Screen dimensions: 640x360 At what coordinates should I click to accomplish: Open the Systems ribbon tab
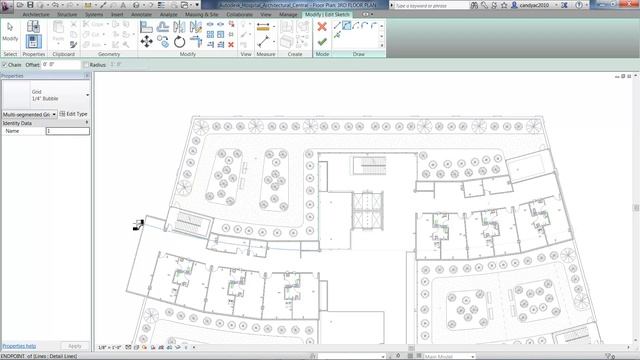tap(94, 14)
